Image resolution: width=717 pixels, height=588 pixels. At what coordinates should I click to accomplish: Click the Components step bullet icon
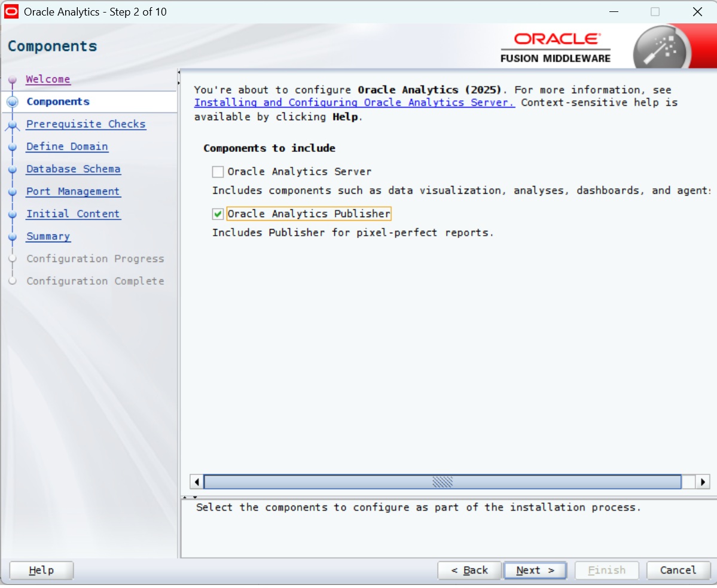[13, 102]
